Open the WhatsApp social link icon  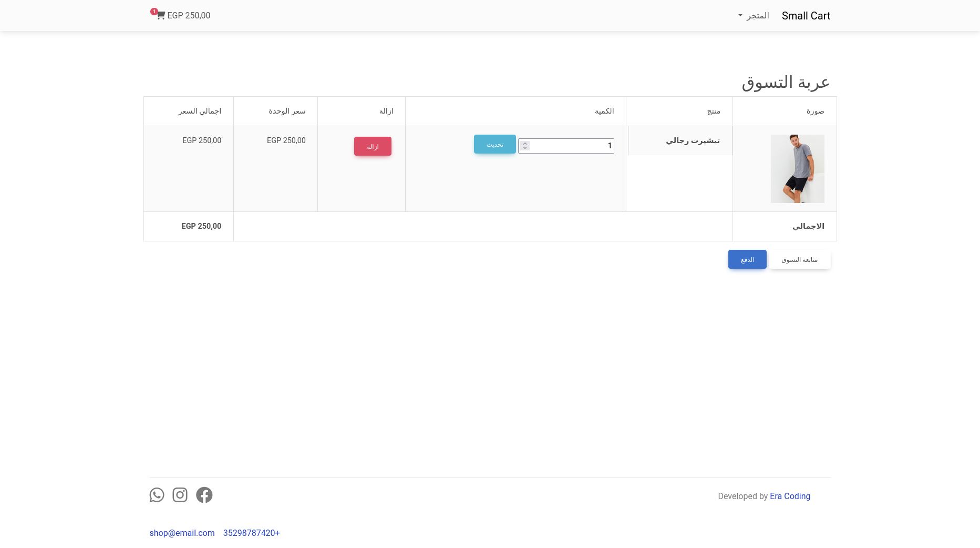tap(157, 495)
